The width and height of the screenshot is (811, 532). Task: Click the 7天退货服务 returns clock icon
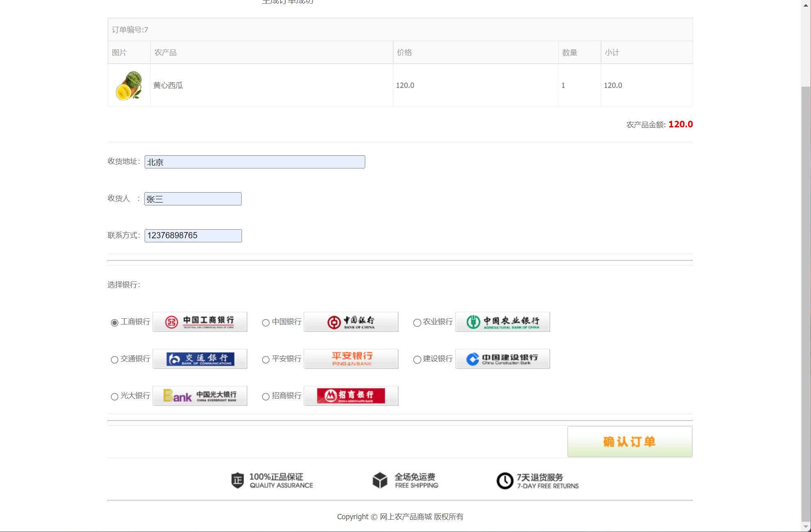tap(505, 480)
